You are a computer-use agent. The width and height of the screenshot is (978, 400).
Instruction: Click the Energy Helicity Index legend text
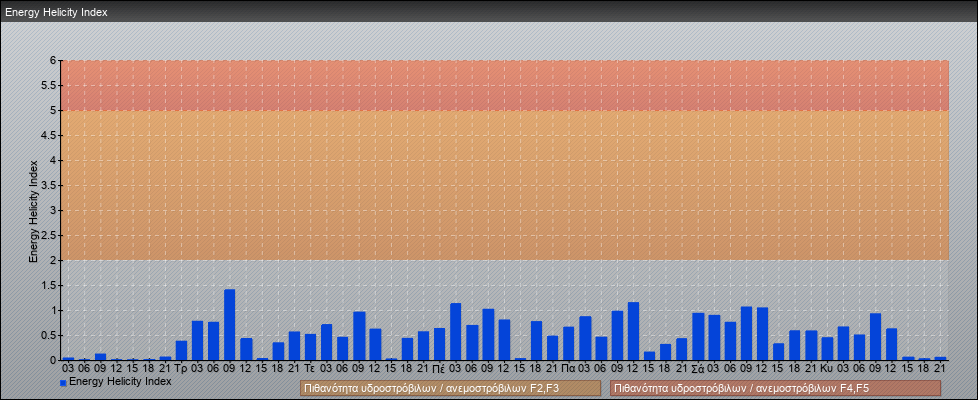point(120,382)
